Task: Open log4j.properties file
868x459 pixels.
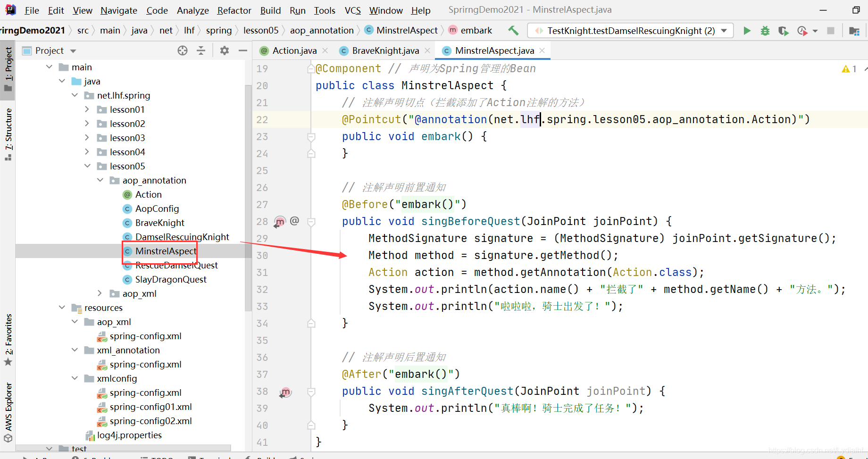Action: click(x=129, y=435)
